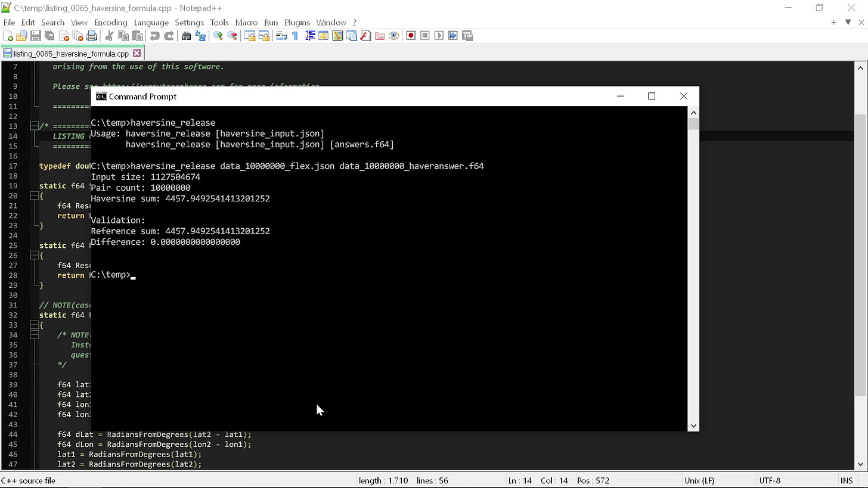Collapse the function body fold at line 20
The width and height of the screenshot is (868, 488).
coord(34,195)
